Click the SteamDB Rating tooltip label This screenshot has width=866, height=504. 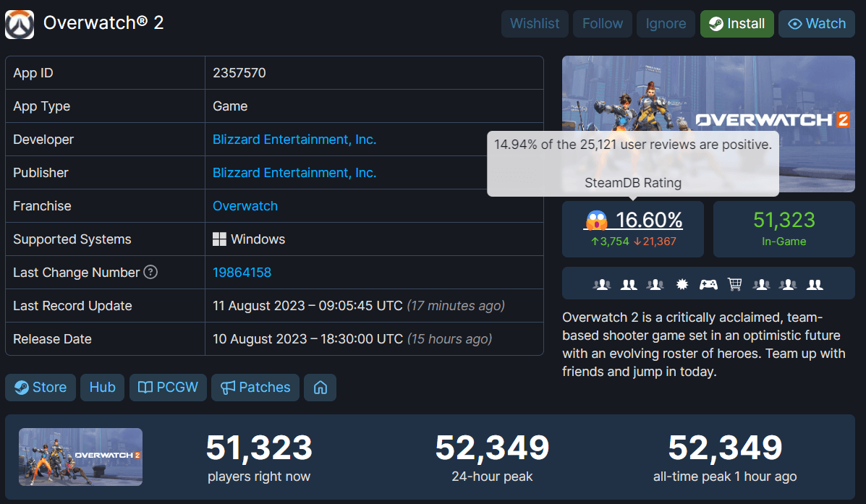coord(633,183)
